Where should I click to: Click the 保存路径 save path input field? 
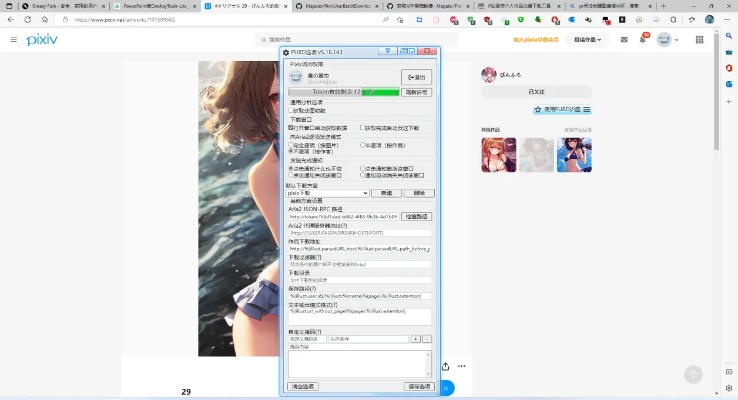(360, 296)
